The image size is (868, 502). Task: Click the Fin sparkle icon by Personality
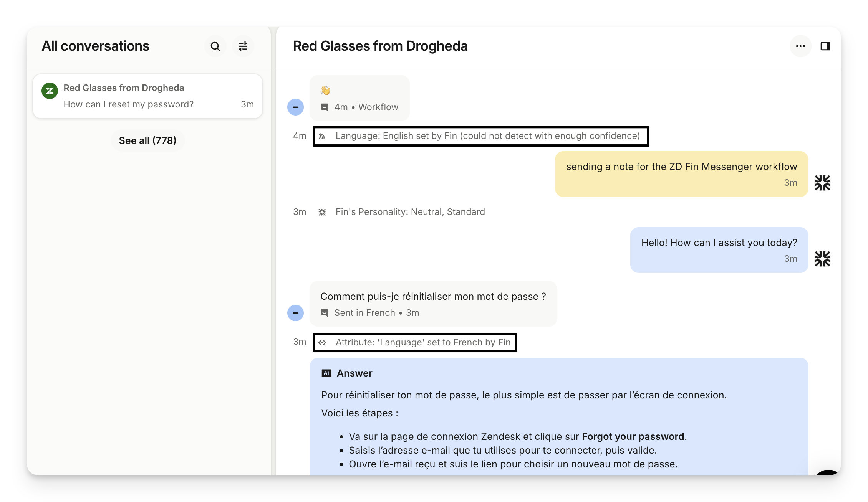coord(322,212)
